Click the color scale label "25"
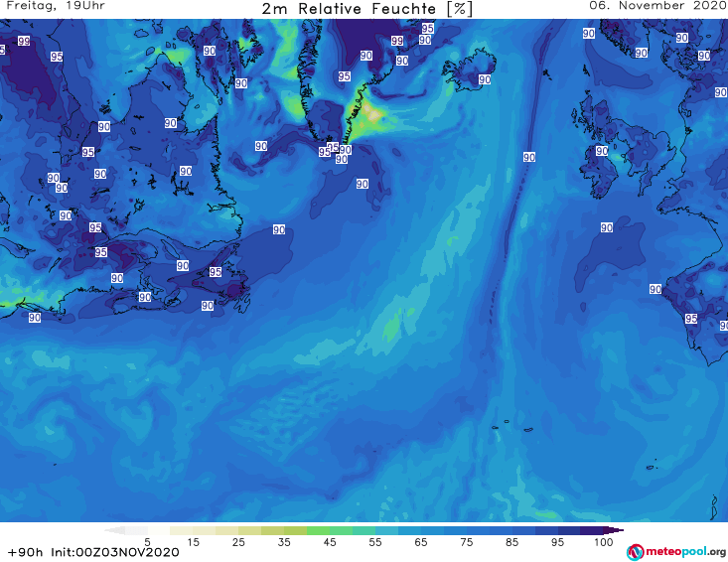Screen dimensions: 728x562 pos(238,542)
